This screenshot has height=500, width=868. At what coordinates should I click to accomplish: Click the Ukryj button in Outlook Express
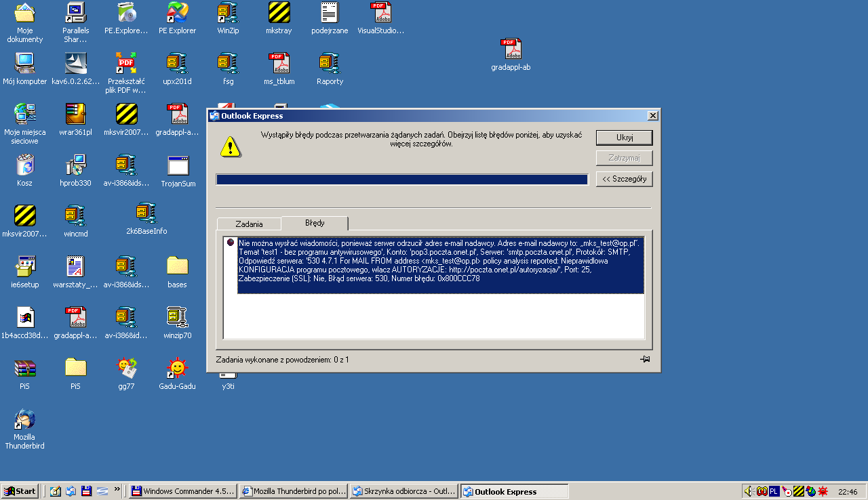coord(624,138)
